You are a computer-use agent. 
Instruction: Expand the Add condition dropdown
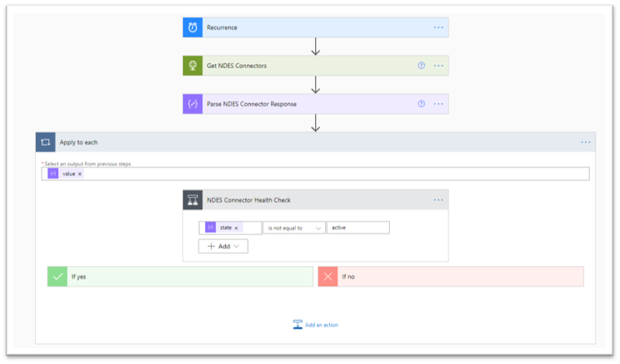click(223, 246)
